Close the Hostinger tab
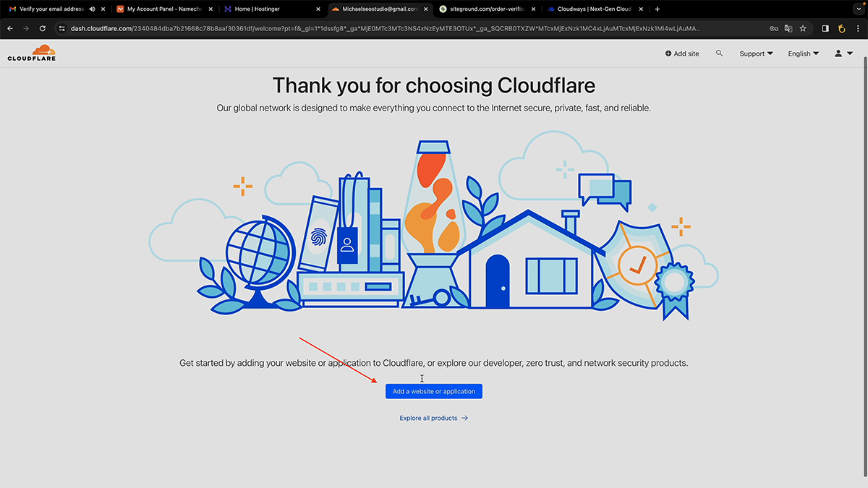This screenshot has width=868, height=488. click(x=318, y=9)
